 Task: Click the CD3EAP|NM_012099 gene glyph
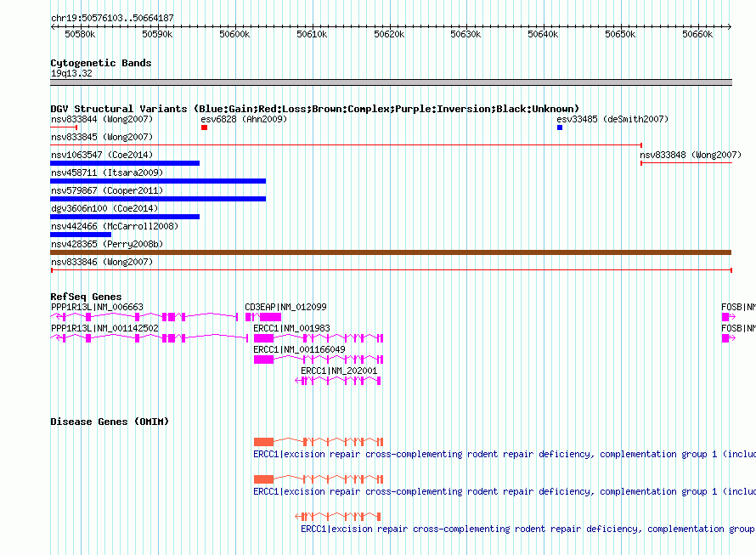pyautogui.click(x=263, y=317)
